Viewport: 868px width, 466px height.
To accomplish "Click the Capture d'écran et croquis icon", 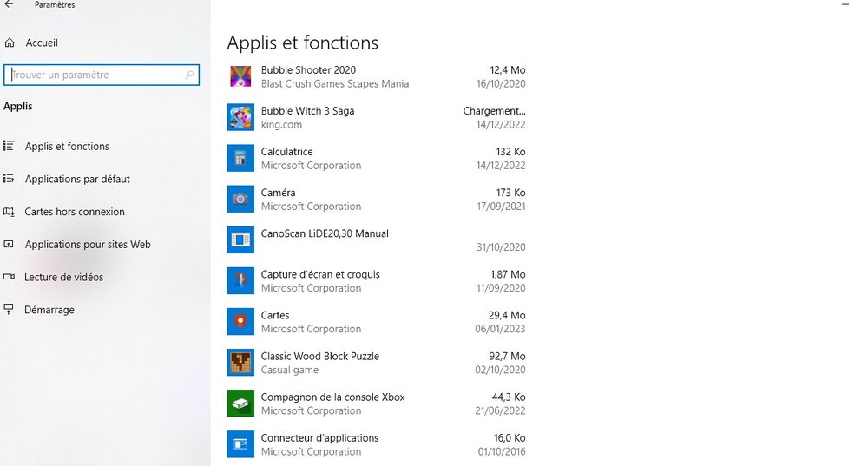I will tap(240, 280).
